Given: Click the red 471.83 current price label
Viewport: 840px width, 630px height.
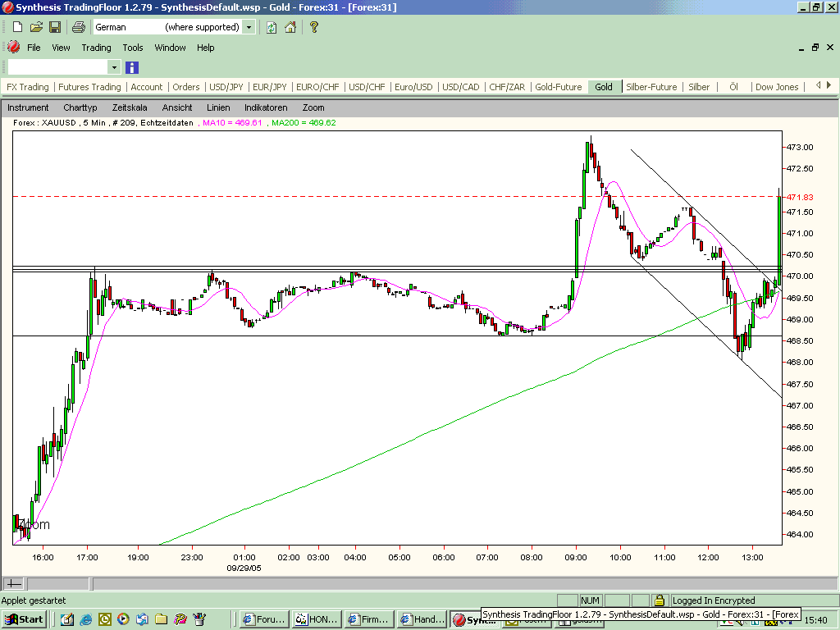Looking at the screenshot, I should [799, 197].
